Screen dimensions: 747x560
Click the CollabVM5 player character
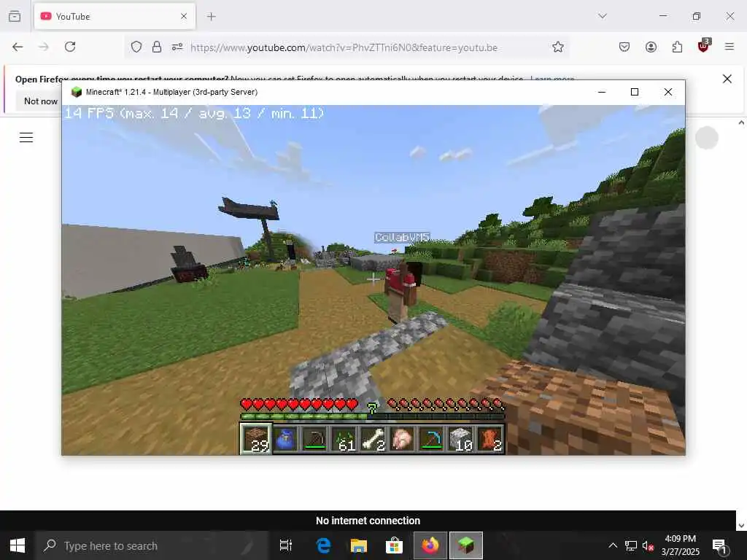(x=402, y=292)
